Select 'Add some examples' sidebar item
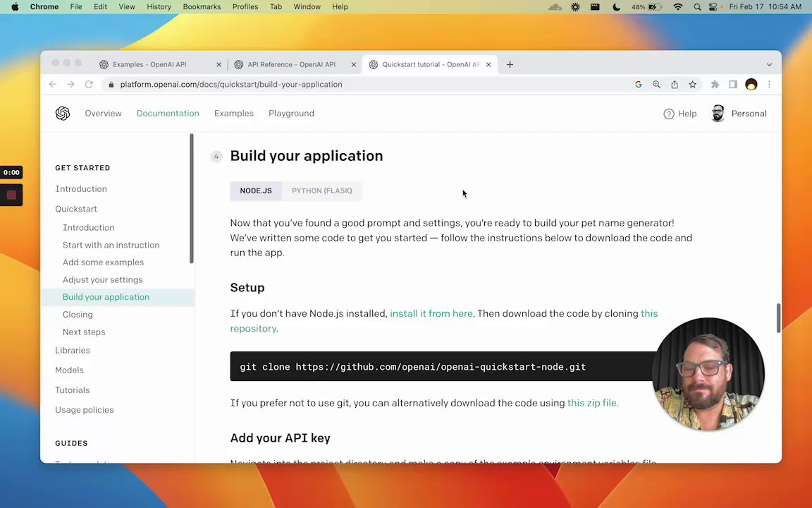 pos(103,262)
